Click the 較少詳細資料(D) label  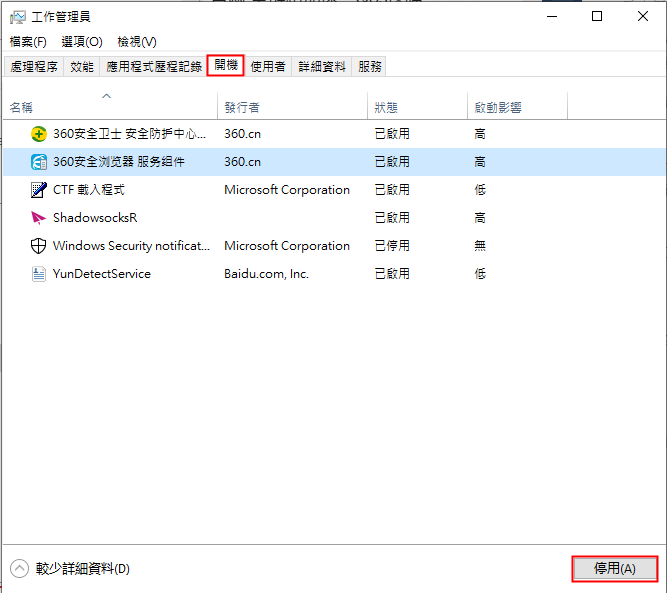tap(83, 569)
